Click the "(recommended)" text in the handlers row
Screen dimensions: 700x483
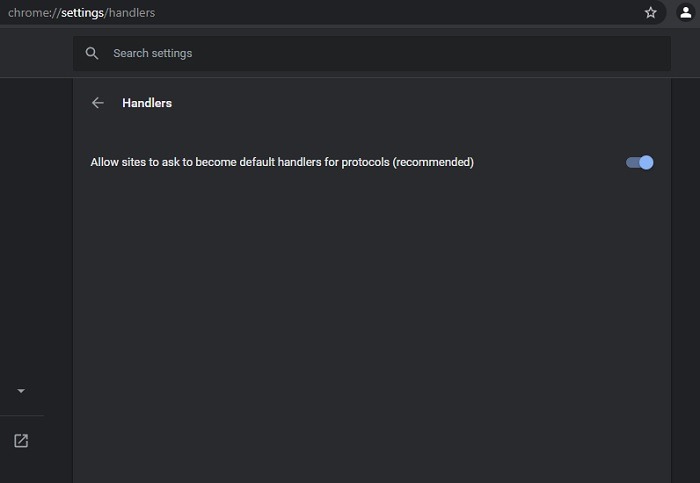pos(433,162)
